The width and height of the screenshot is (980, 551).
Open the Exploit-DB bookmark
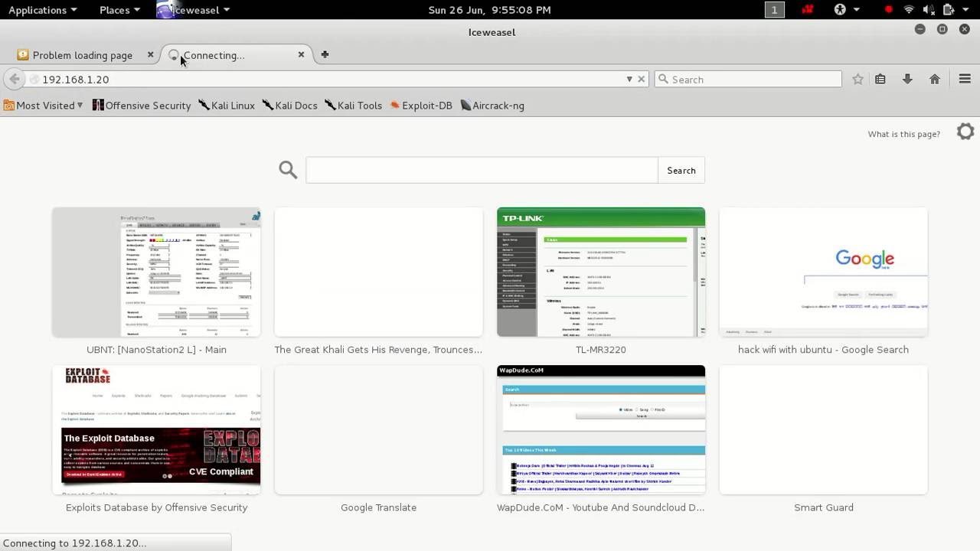421,106
